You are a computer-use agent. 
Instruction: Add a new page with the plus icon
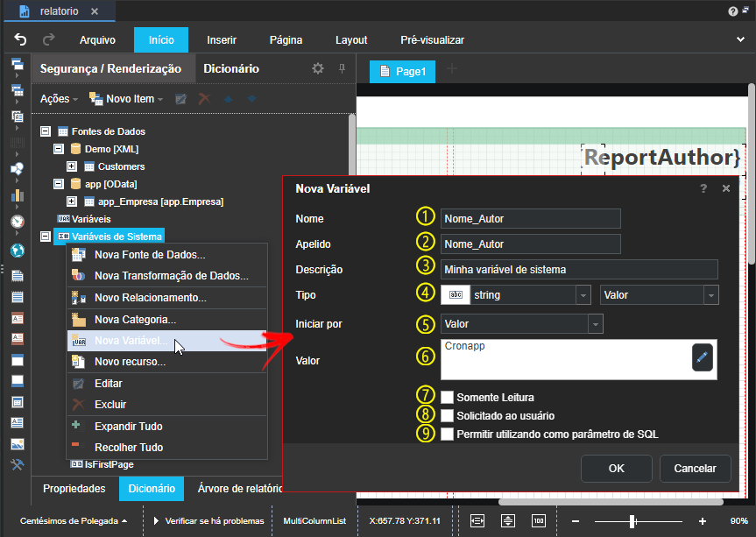click(452, 69)
